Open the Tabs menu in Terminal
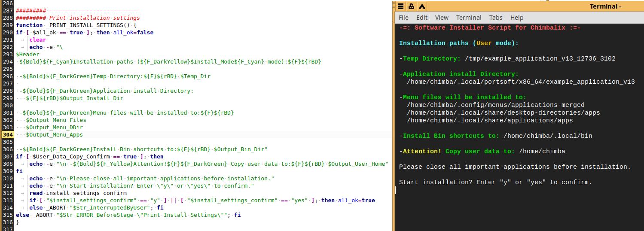The image size is (644, 231). 496,18
